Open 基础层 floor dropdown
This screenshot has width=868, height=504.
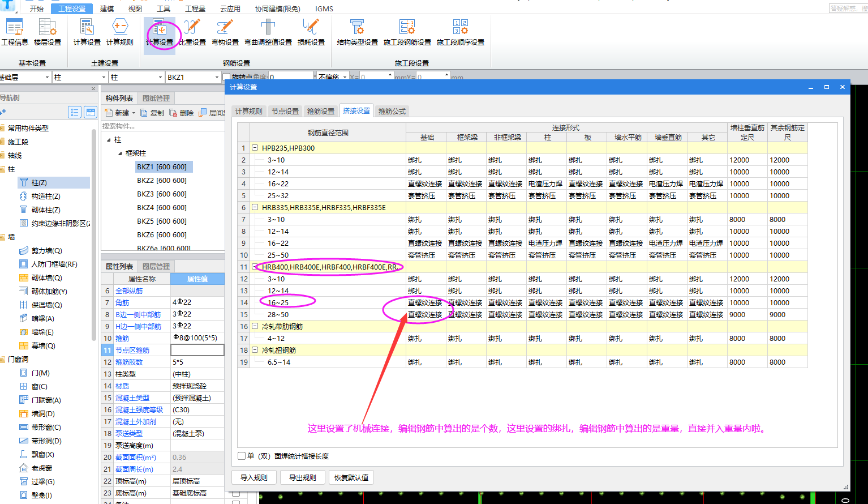pyautogui.click(x=47, y=77)
